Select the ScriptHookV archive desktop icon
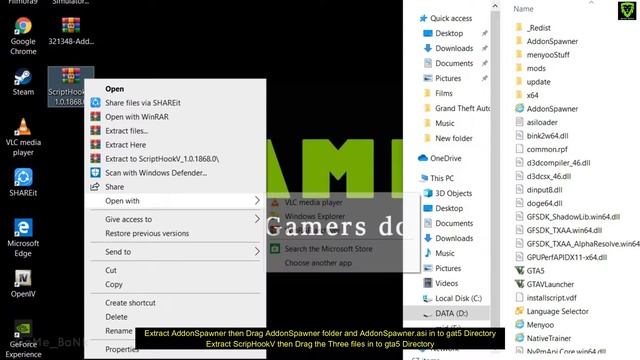The image size is (640, 360). pos(66,87)
